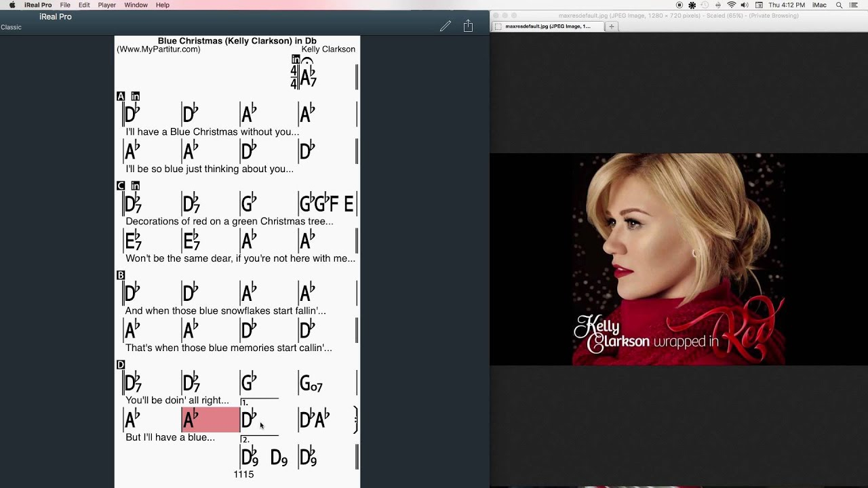The width and height of the screenshot is (868, 488).
Task: Click the Wi-Fi status icon
Action: point(732,5)
